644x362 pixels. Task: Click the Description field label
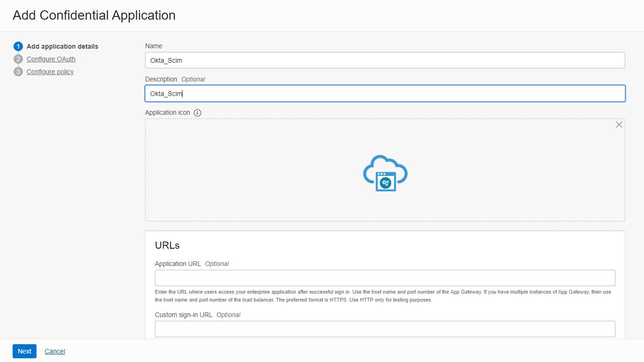[x=161, y=79]
